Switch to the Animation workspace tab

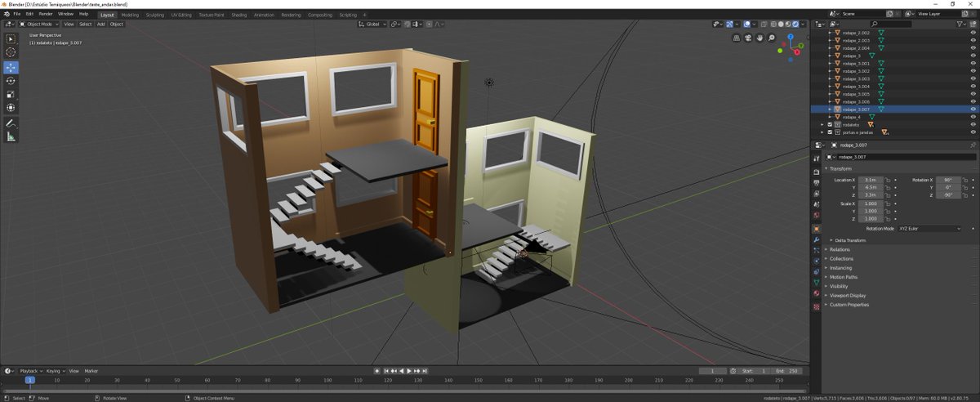click(264, 15)
